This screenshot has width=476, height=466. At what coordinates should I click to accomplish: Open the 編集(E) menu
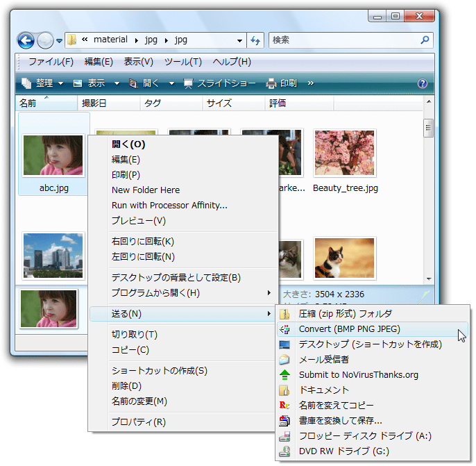click(x=99, y=62)
